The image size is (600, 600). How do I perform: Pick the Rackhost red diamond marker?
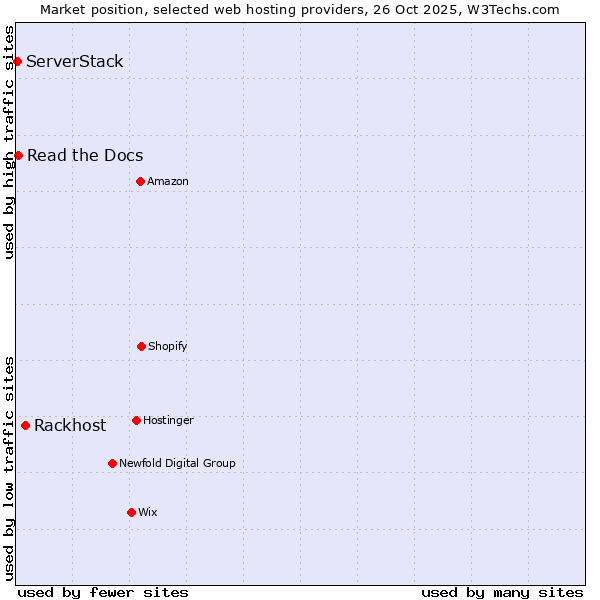(x=25, y=425)
